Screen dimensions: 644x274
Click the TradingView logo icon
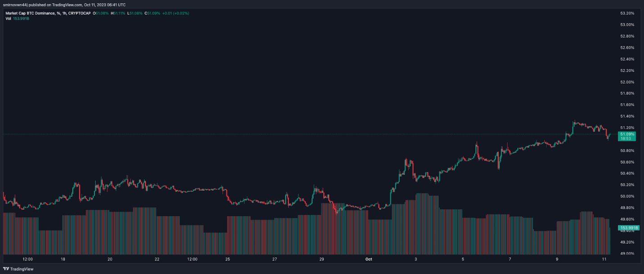click(x=6, y=269)
